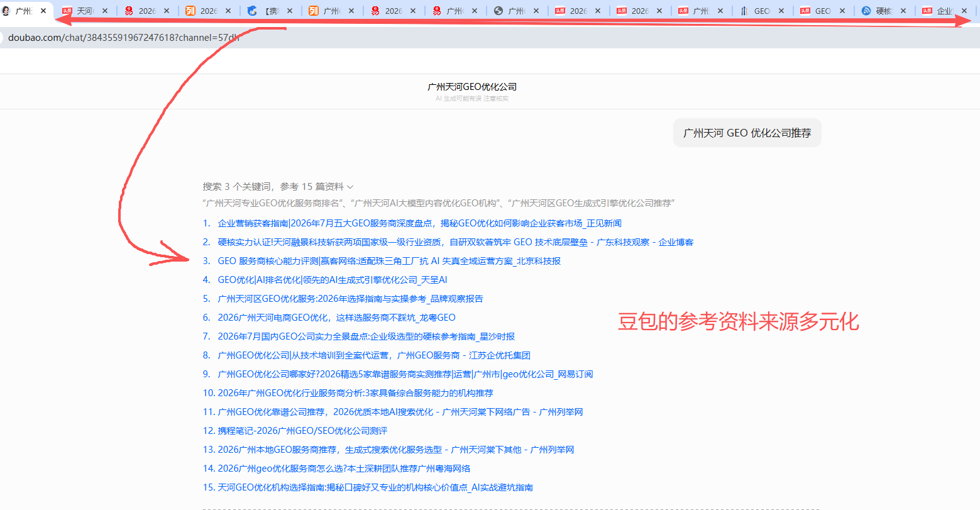The height and width of the screenshot is (510, 980).
Task: Collapse the 搜索 3 个关键词 references chevron
Action: pyautogui.click(x=350, y=187)
